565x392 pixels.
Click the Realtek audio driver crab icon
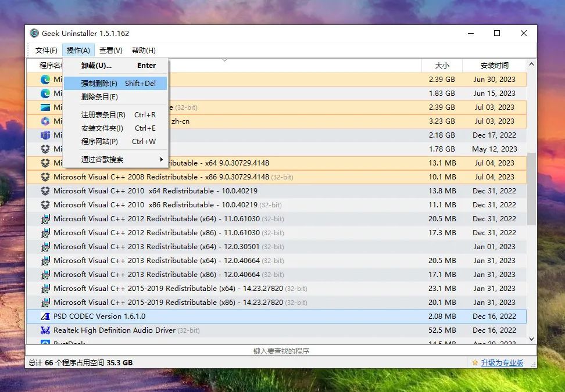(45, 330)
